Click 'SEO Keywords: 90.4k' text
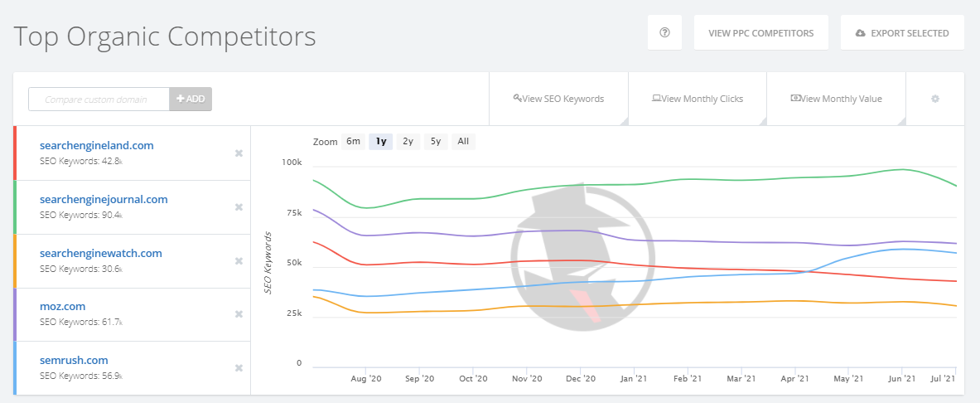The image size is (980, 403). click(x=80, y=215)
